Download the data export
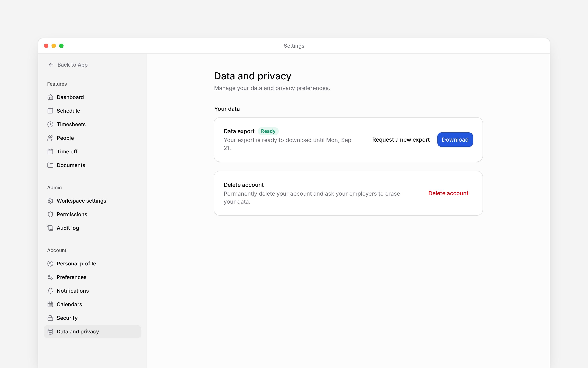The height and width of the screenshot is (368, 588). click(455, 140)
